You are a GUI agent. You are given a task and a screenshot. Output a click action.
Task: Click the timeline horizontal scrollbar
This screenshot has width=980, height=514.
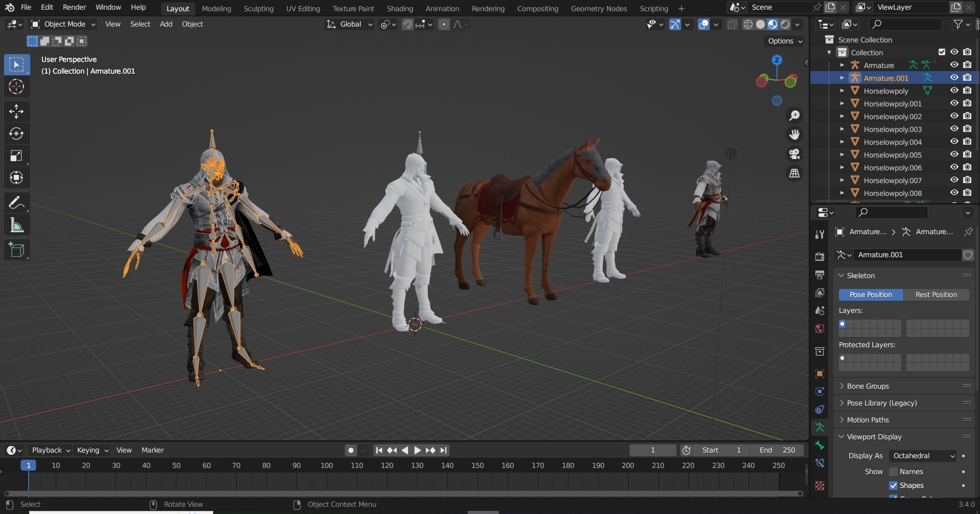tap(403, 494)
